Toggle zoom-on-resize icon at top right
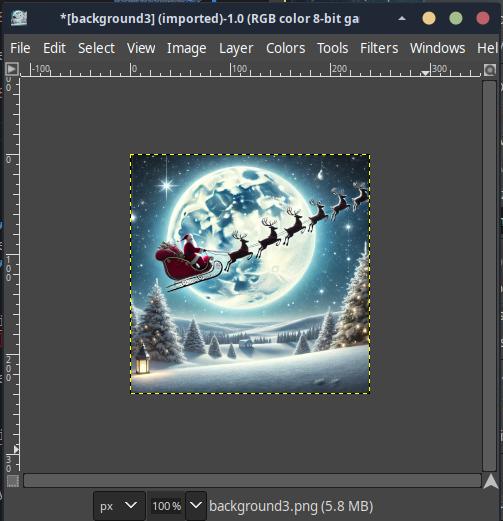 490,70
